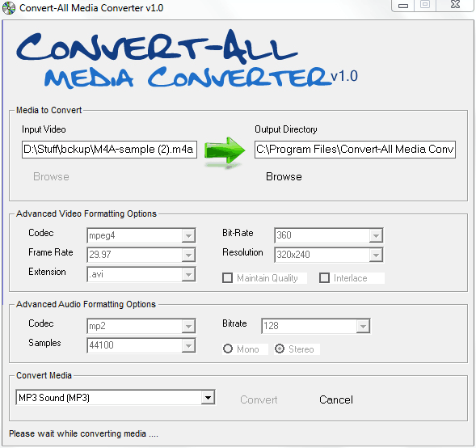Image resolution: width=476 pixels, height=448 pixels.
Task: Enable the Interlace checkbox
Action: tap(324, 278)
